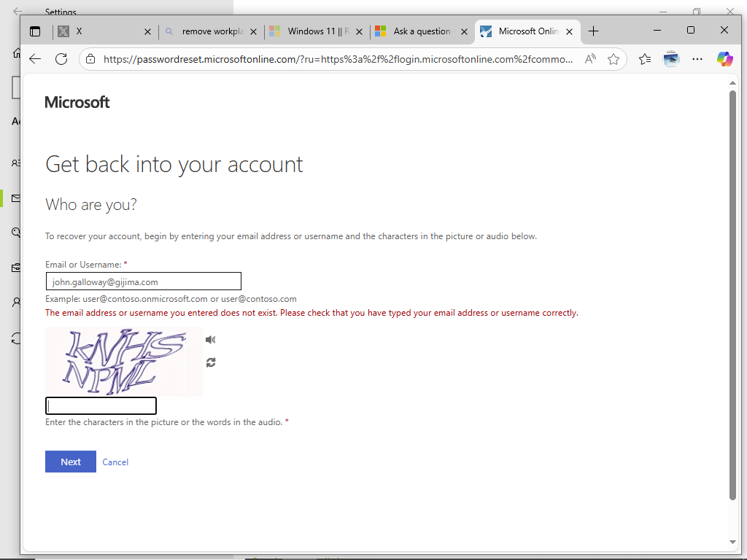The height and width of the screenshot is (560, 747).
Task: Click the Email or Username field
Action: (144, 281)
